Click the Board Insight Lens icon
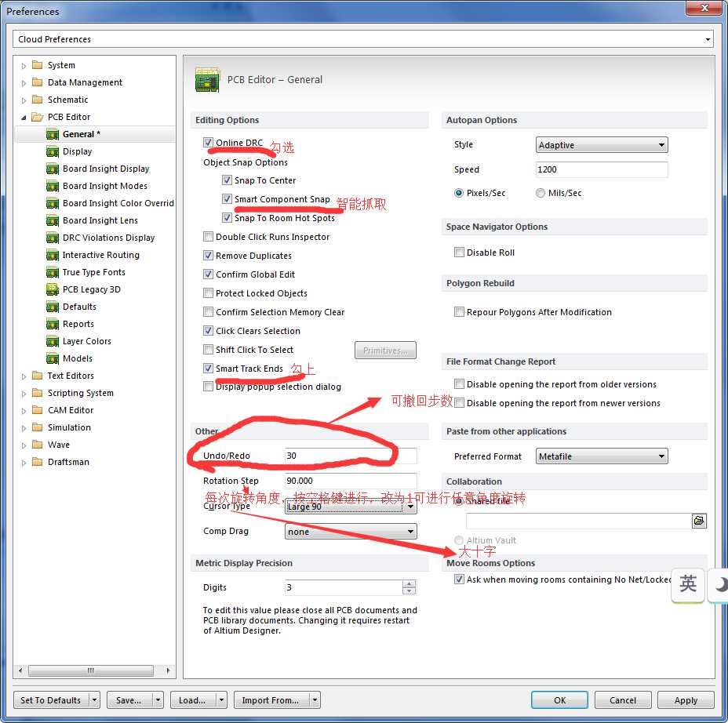Viewport: 728px width, 723px height. (52, 220)
